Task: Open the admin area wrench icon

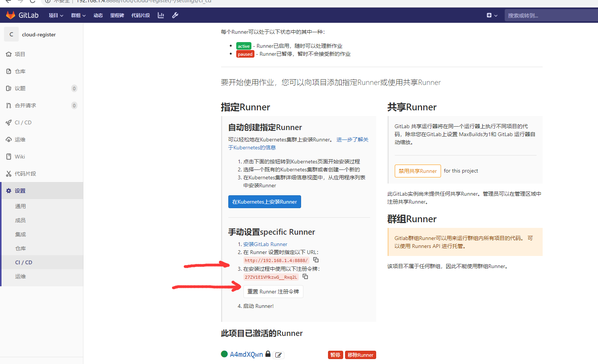Action: (x=175, y=15)
